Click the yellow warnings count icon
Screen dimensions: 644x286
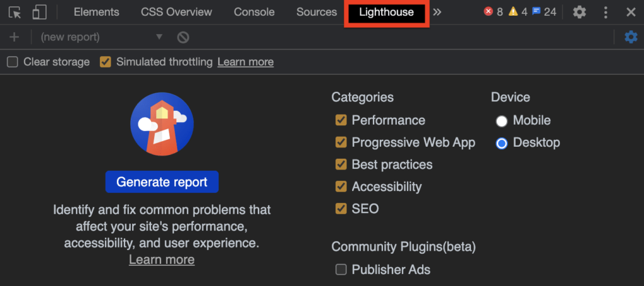513,11
